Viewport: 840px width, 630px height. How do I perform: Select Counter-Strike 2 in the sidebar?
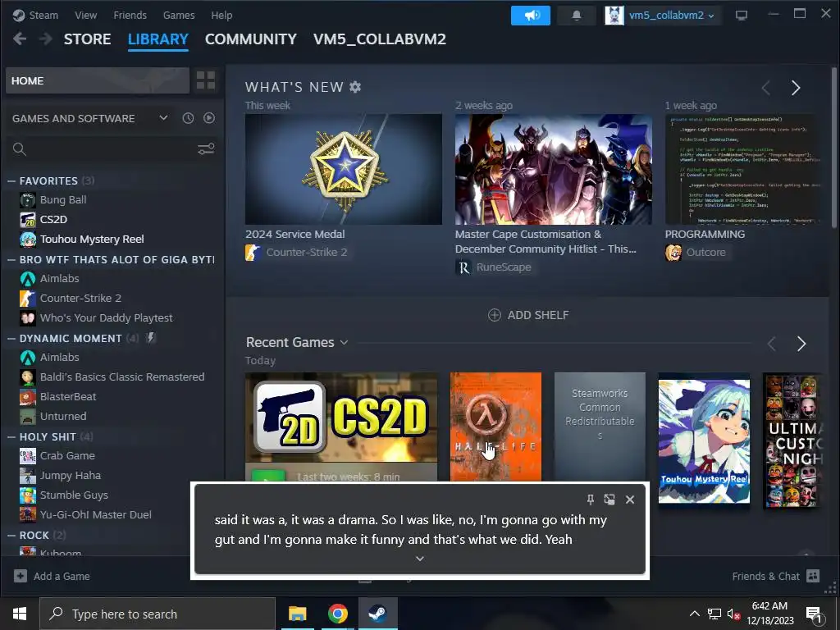[80, 299]
